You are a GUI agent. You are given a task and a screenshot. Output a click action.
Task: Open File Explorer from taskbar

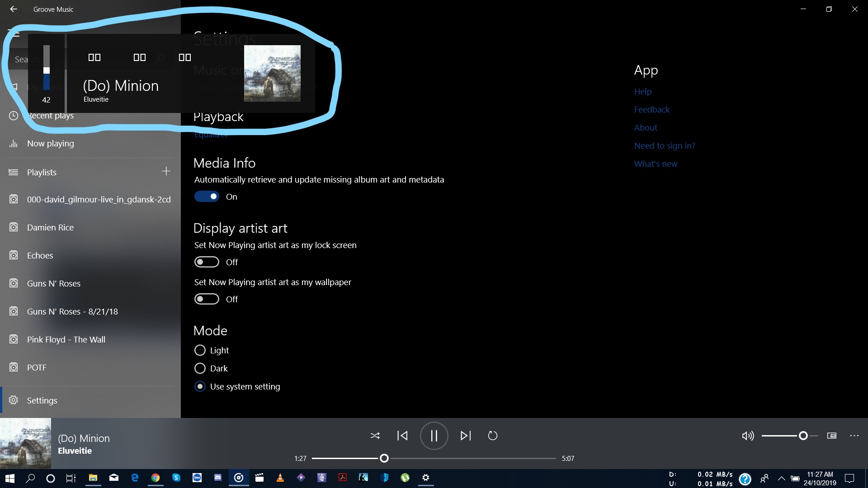coord(93,478)
